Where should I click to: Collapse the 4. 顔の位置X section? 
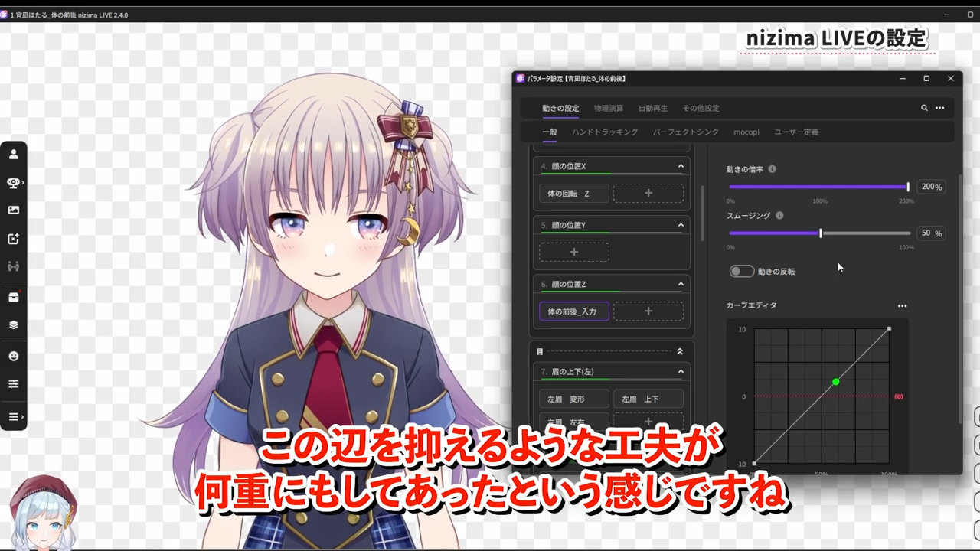point(680,166)
